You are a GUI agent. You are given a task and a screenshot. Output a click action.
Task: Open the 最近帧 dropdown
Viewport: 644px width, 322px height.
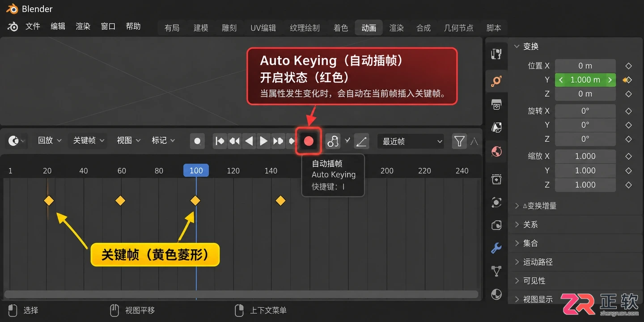411,141
